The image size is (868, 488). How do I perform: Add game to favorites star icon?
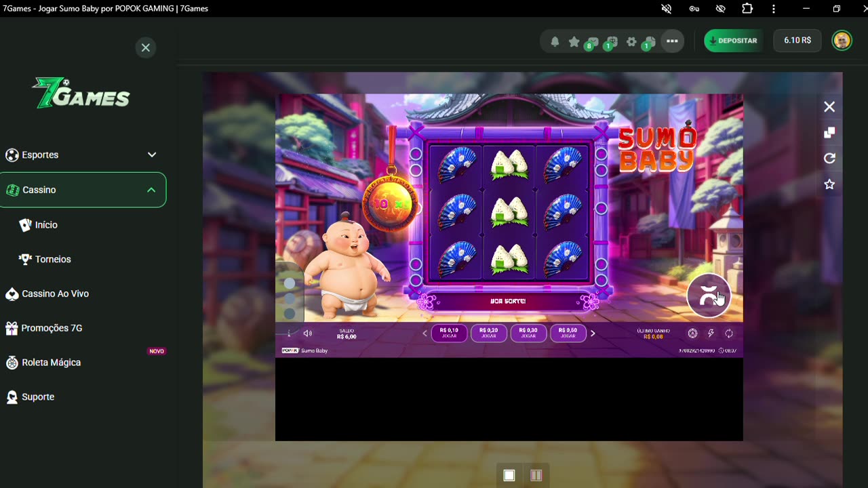pyautogui.click(x=829, y=184)
